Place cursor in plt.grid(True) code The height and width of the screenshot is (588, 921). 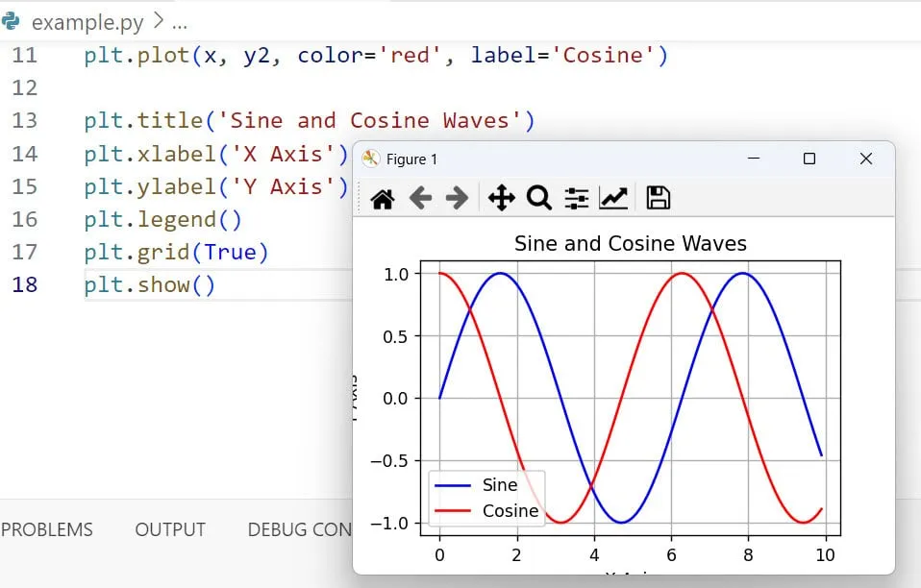pyautogui.click(x=176, y=253)
